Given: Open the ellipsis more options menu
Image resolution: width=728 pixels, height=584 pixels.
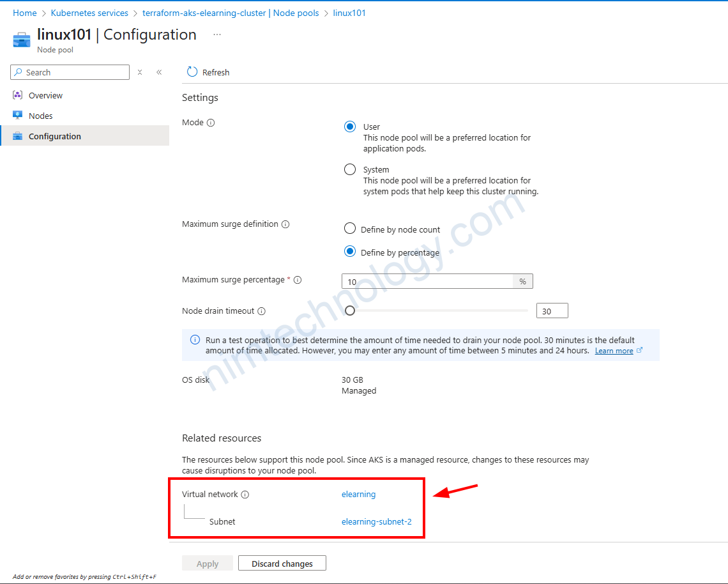Looking at the screenshot, I should click(x=217, y=35).
